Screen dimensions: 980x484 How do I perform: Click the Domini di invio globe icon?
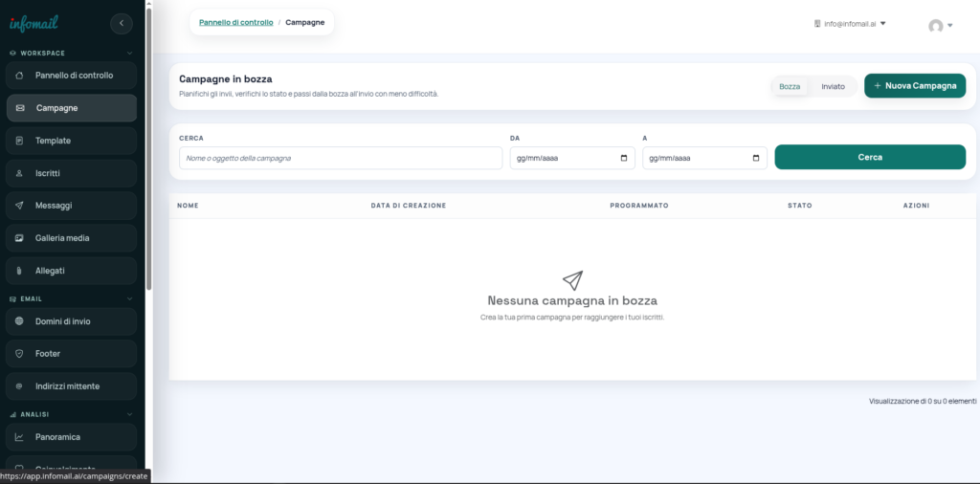(x=20, y=321)
